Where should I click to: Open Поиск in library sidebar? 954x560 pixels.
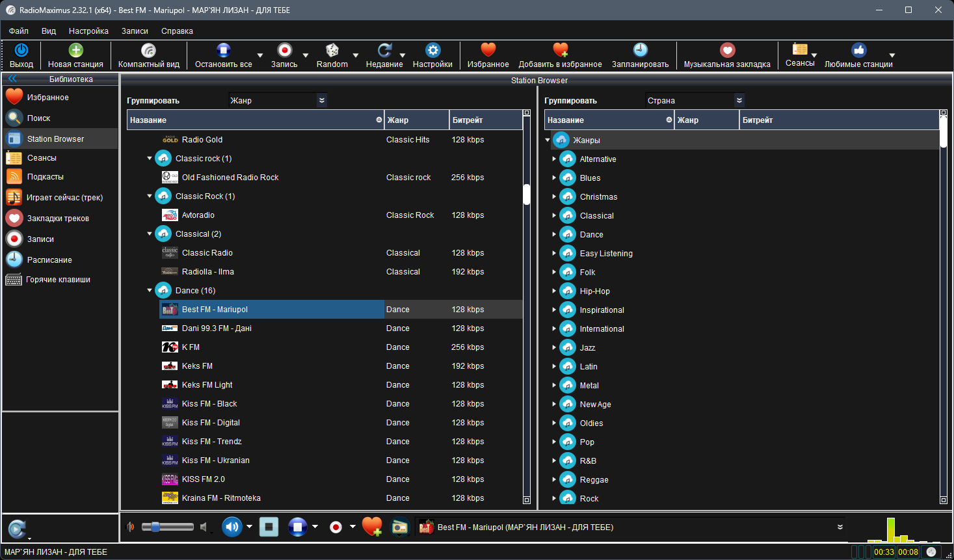60,118
